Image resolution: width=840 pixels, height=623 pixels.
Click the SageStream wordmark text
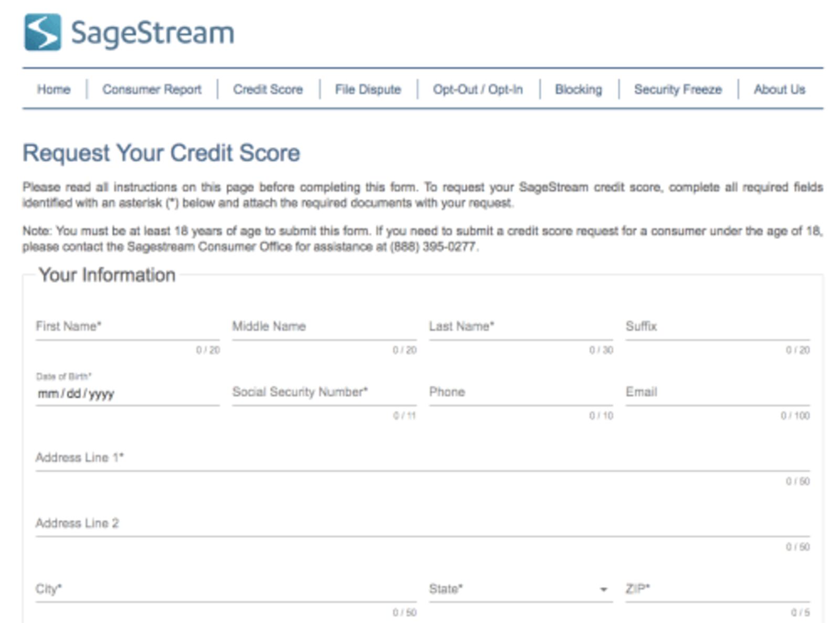pyautogui.click(x=153, y=33)
